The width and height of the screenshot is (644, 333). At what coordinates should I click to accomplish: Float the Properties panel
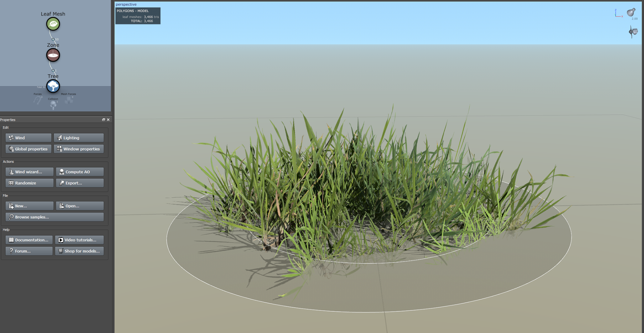[103, 120]
